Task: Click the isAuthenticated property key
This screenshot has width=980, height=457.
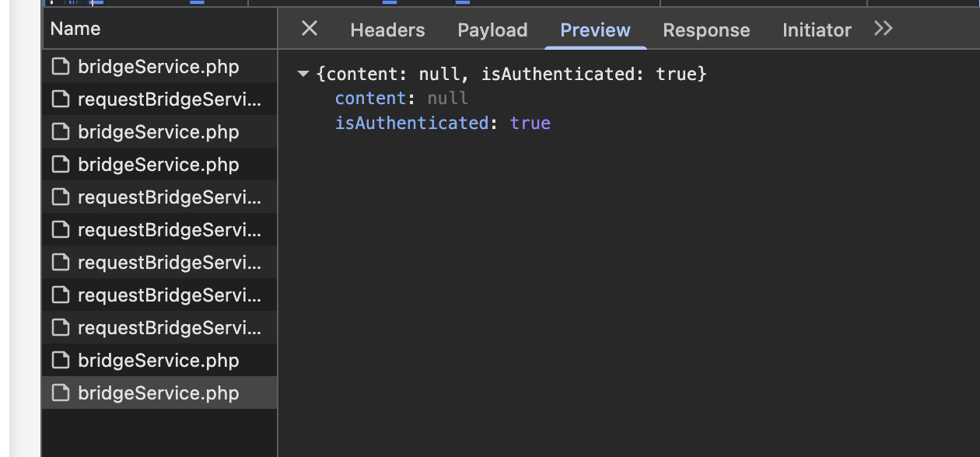Action: [x=411, y=123]
